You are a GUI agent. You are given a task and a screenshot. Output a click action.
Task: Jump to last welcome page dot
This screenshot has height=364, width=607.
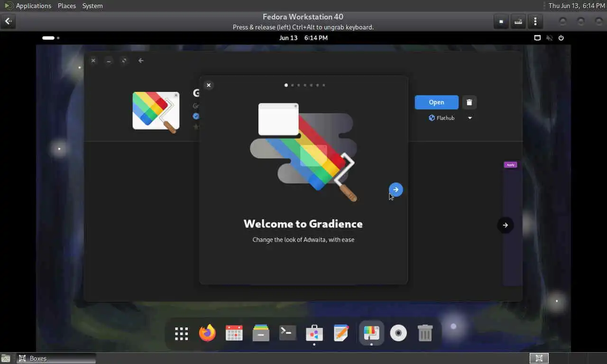click(323, 85)
